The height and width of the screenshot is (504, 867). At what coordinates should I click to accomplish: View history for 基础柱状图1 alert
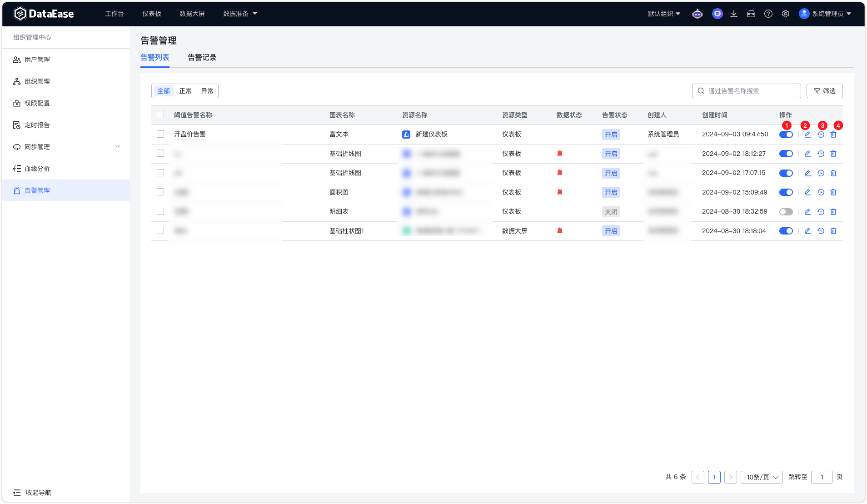pyautogui.click(x=821, y=231)
